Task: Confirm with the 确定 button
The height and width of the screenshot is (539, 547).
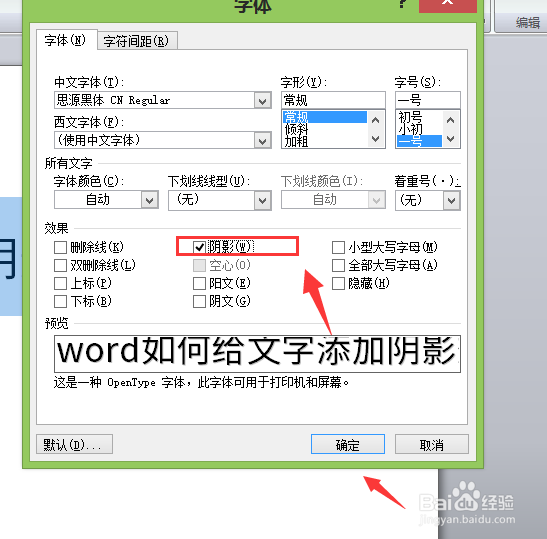Action: pyautogui.click(x=348, y=444)
